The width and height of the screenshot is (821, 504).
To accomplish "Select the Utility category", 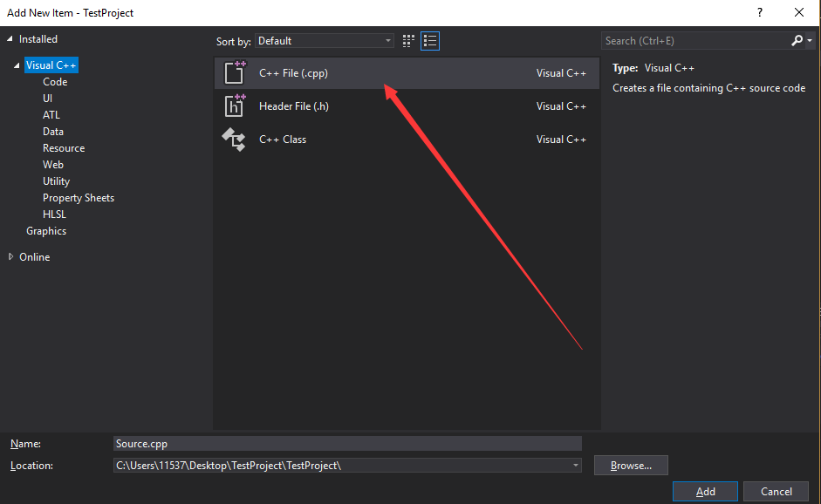I will [56, 181].
